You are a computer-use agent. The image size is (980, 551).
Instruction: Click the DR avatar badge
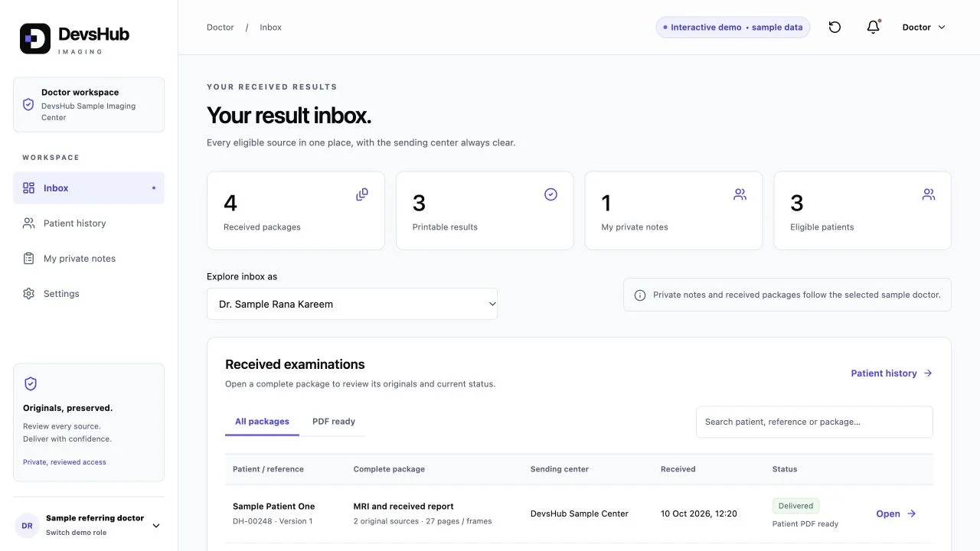pos(27,526)
